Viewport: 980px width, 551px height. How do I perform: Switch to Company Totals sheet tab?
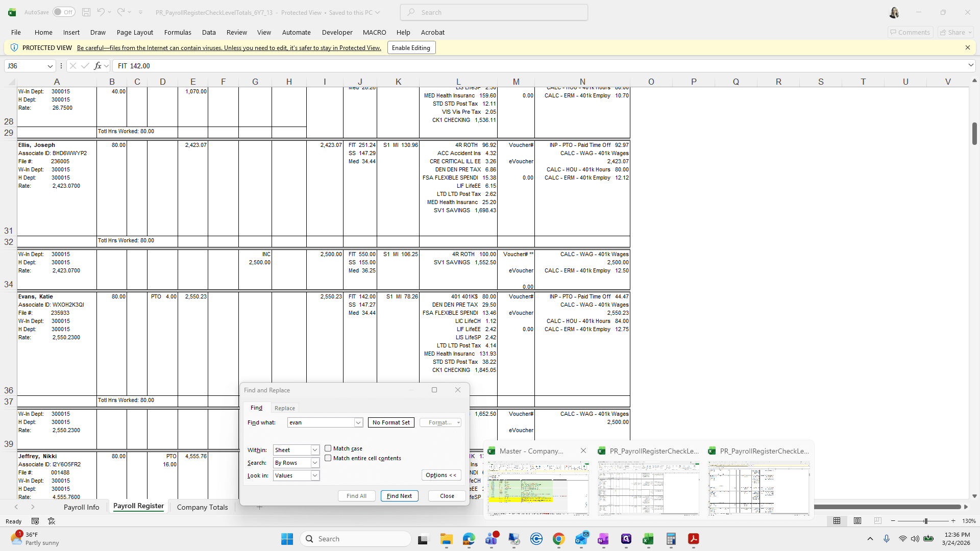click(202, 507)
